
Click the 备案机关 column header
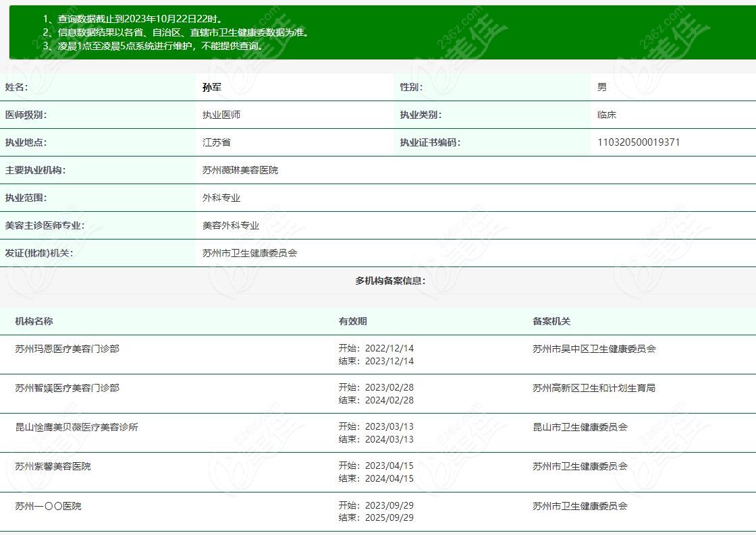(x=551, y=321)
